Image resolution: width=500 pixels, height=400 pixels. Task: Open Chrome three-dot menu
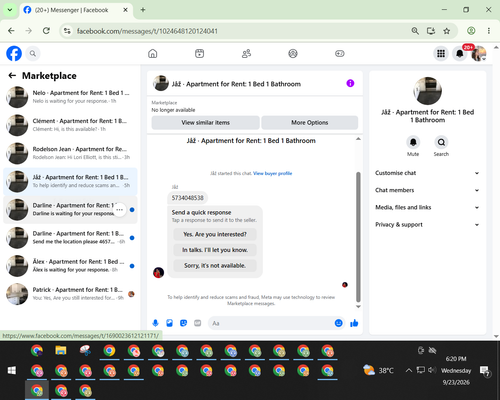pos(489,31)
